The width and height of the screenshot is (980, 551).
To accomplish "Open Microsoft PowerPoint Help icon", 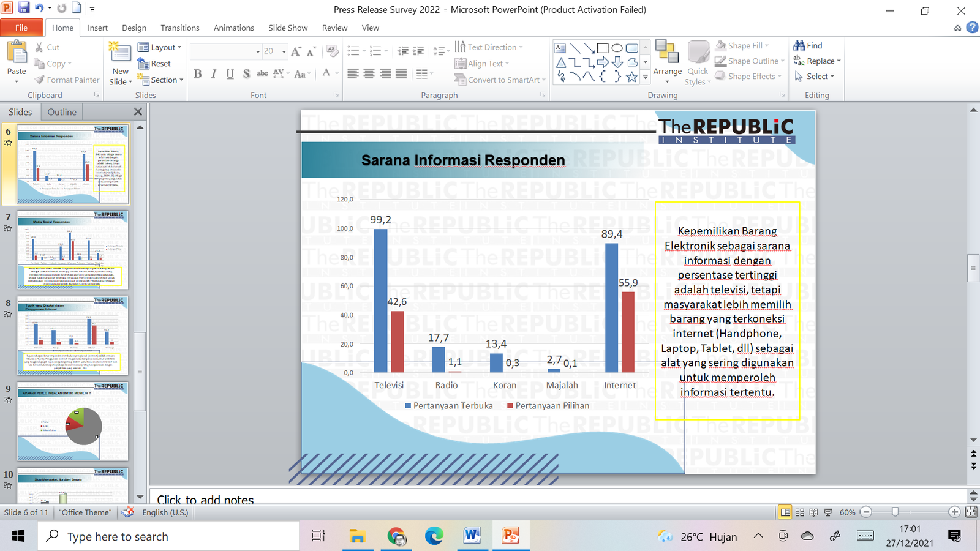I will point(972,28).
